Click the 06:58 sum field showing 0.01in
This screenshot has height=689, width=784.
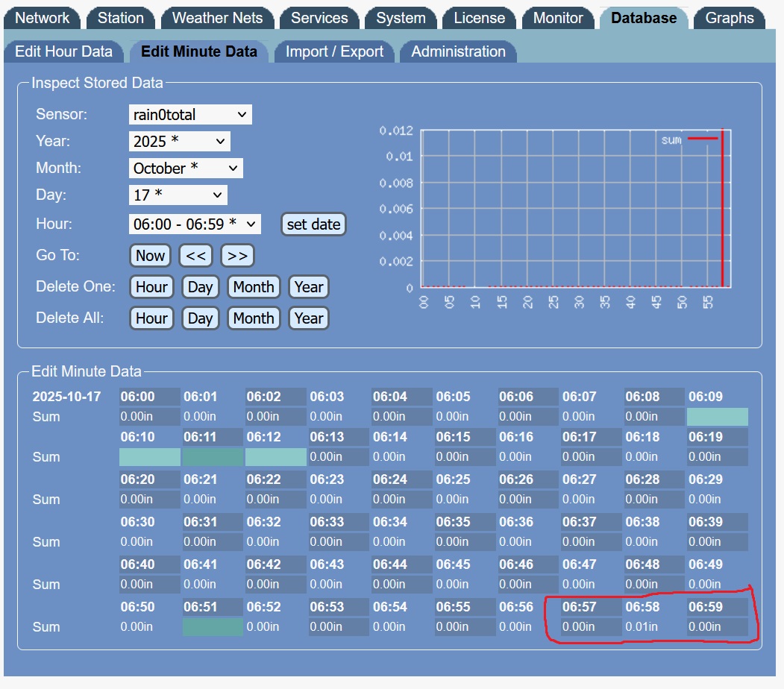[x=653, y=627]
